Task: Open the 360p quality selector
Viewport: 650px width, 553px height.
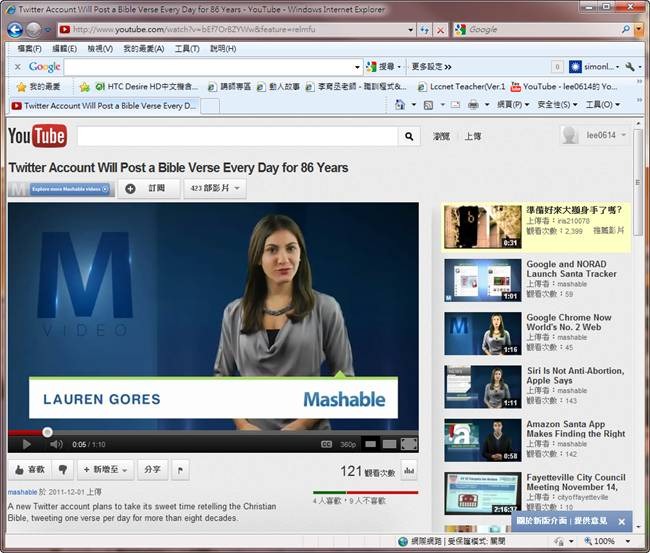Action: tap(347, 444)
